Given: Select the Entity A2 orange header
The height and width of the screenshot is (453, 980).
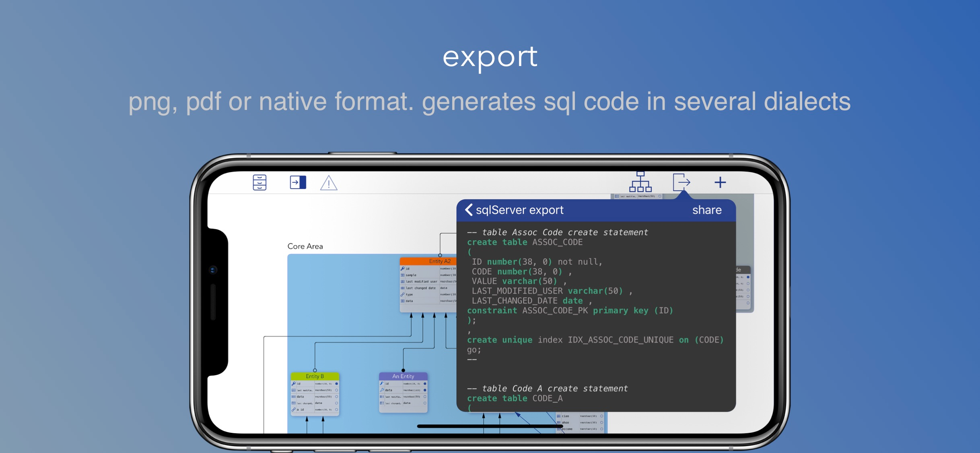Looking at the screenshot, I should [428, 261].
